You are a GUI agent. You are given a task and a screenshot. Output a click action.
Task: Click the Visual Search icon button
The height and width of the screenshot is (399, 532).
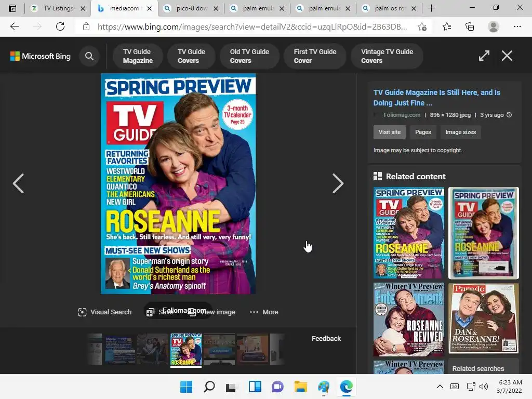point(104,312)
